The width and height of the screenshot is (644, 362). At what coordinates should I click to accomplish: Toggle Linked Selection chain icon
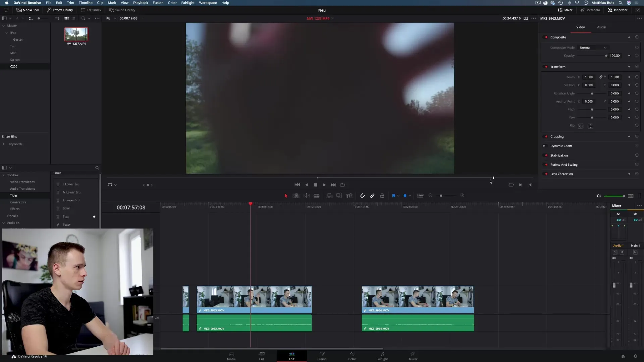[x=372, y=196]
